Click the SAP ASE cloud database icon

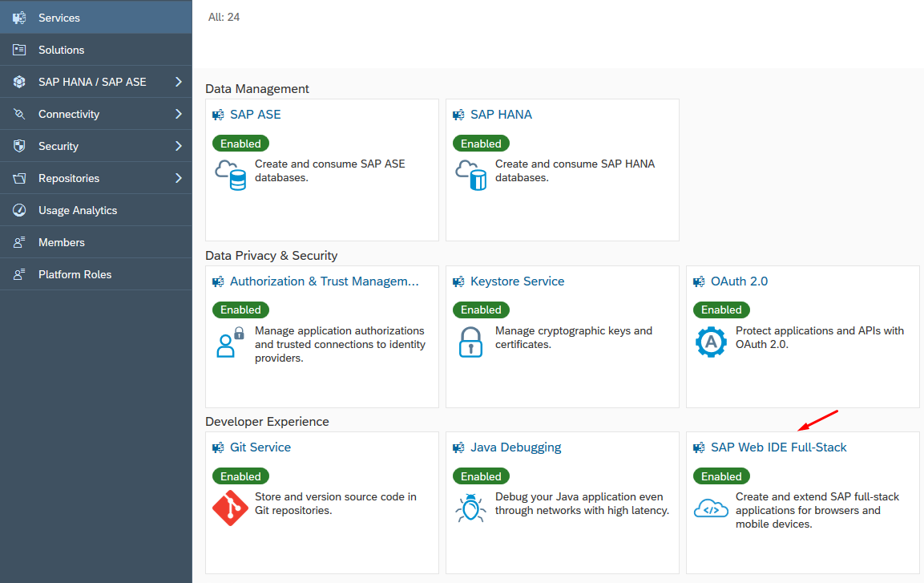(231, 175)
